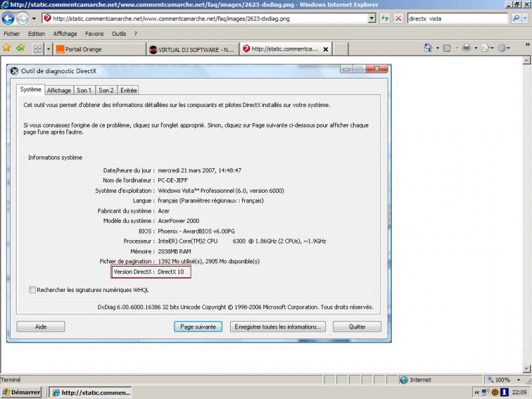This screenshot has height=399, width=532.
Task: Open Son 2 tab in DirectX tool
Action: [x=106, y=90]
